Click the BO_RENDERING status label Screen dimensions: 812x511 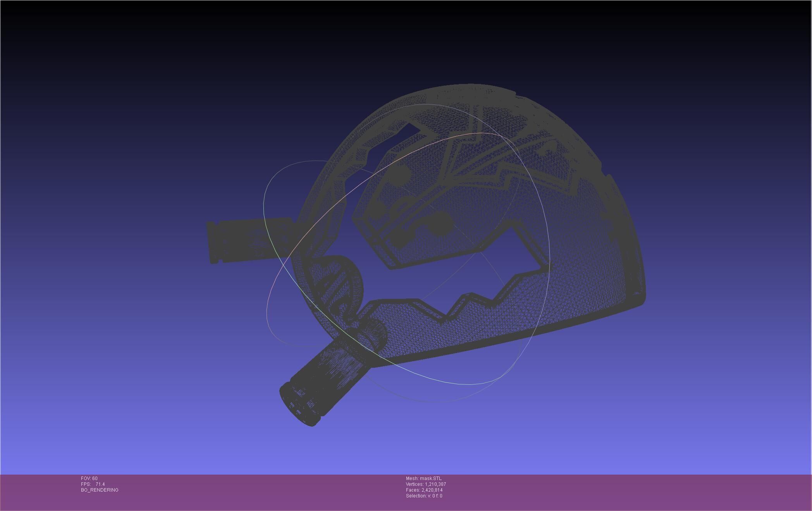pos(100,490)
